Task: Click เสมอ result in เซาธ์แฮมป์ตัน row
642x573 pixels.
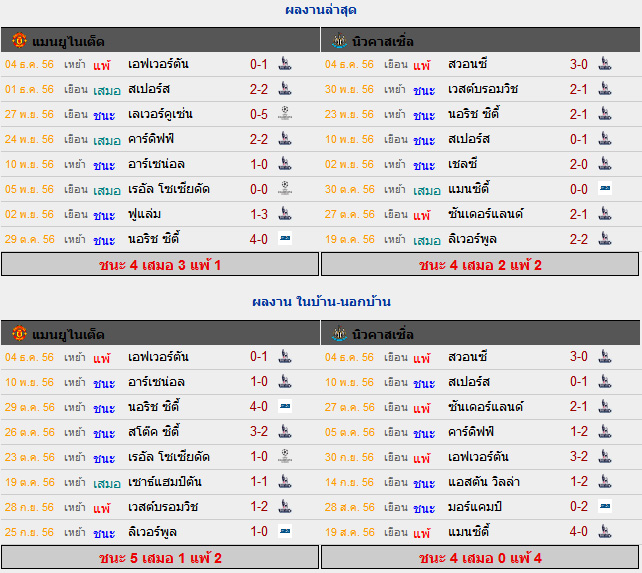Action: [x=107, y=483]
